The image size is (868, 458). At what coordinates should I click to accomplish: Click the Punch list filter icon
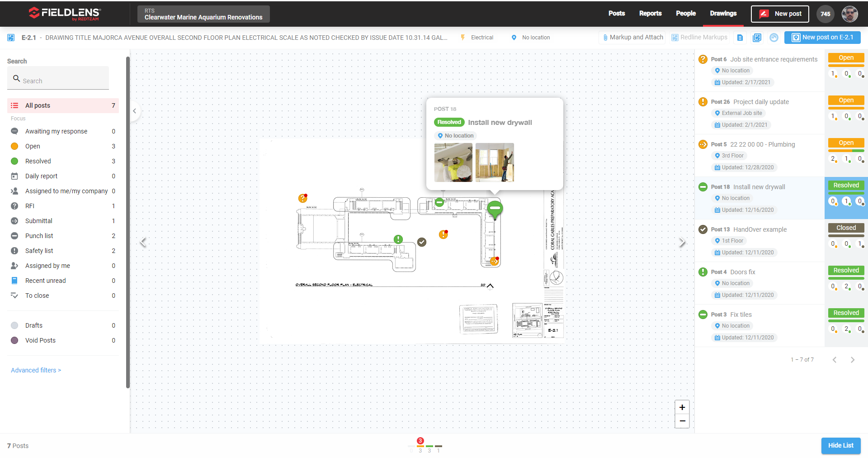pos(15,236)
